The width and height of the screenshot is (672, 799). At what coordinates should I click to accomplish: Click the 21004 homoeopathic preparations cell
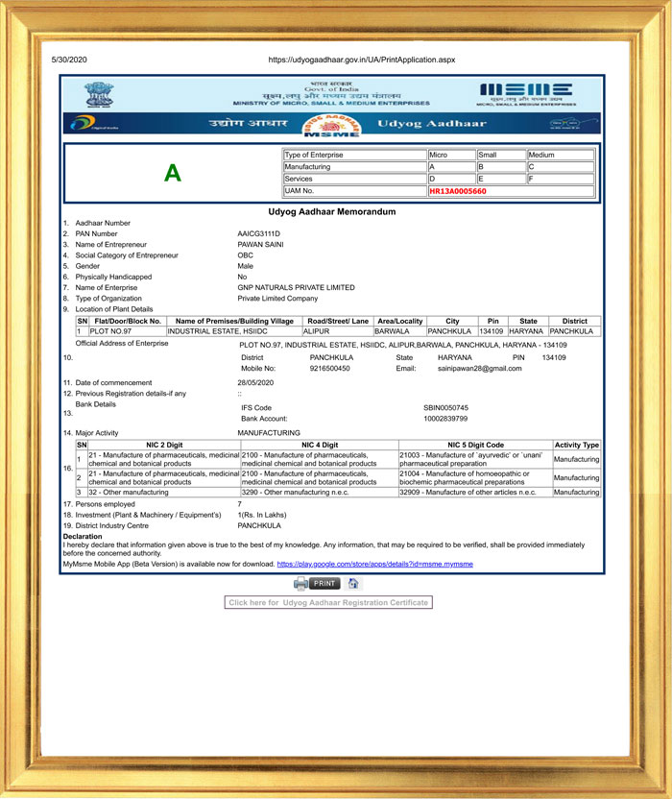pyautogui.click(x=475, y=477)
